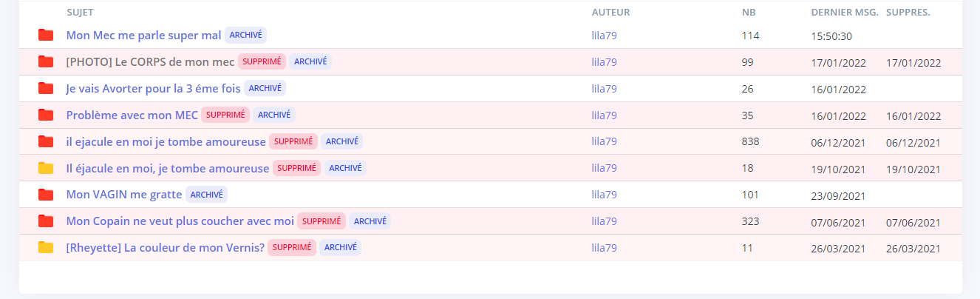Click the NB column header
This screenshot has height=299, width=980.
click(x=749, y=13)
